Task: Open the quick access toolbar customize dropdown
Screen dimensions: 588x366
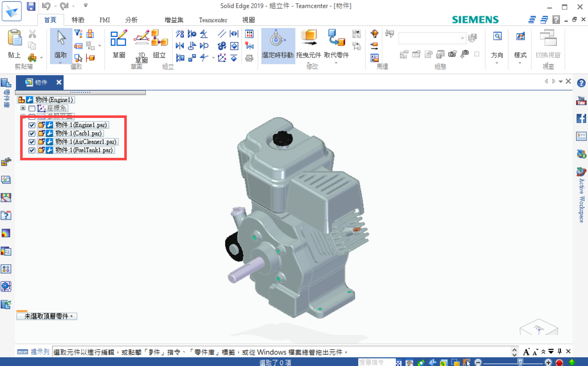Action: [86, 5]
